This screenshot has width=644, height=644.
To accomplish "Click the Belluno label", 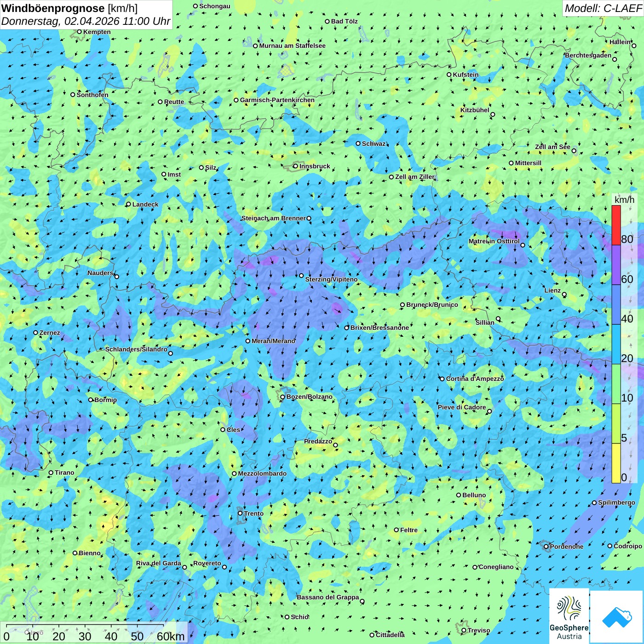I will (474, 495).
